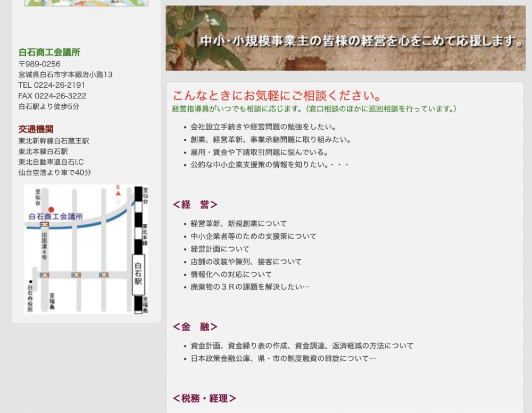Click the north arrow on the map
This screenshot has height=413, width=532.
[118, 195]
